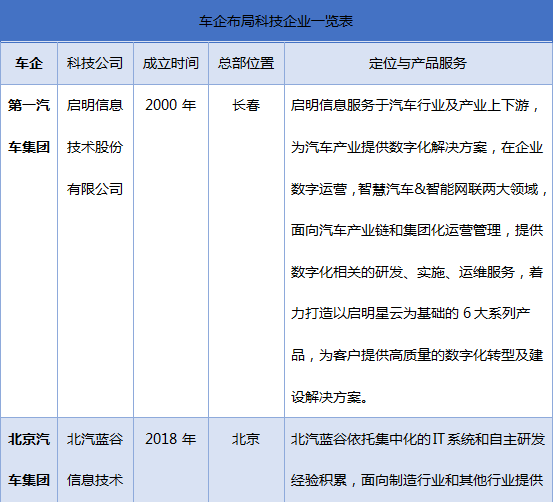
Task: Select the line 经验积累，面向制造行业和其他行业提供
Action: [x=417, y=480]
